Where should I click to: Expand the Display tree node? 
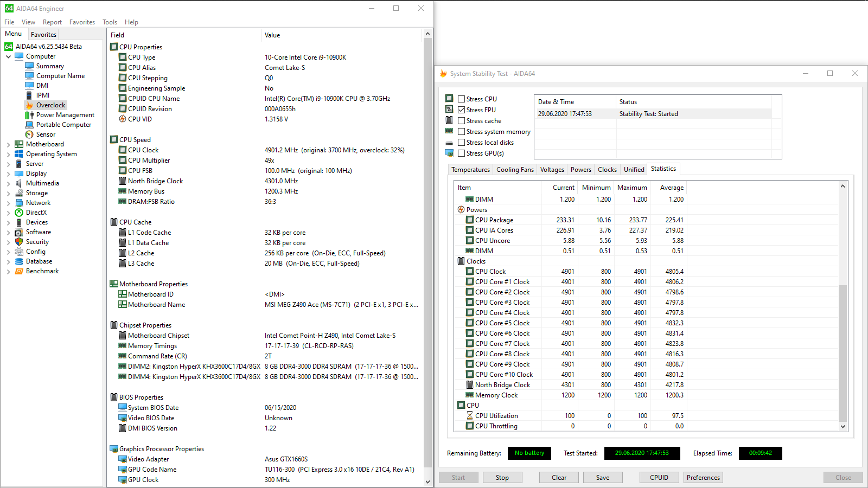[x=9, y=174]
